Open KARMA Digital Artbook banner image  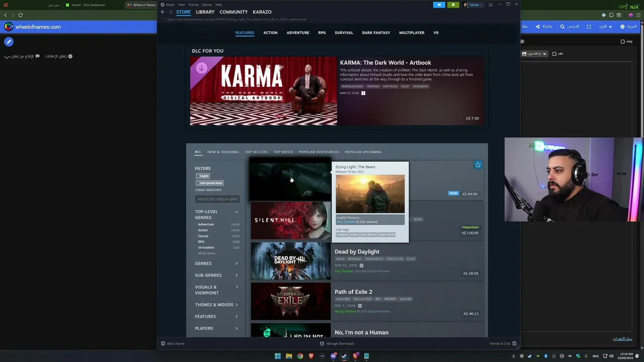click(x=264, y=91)
